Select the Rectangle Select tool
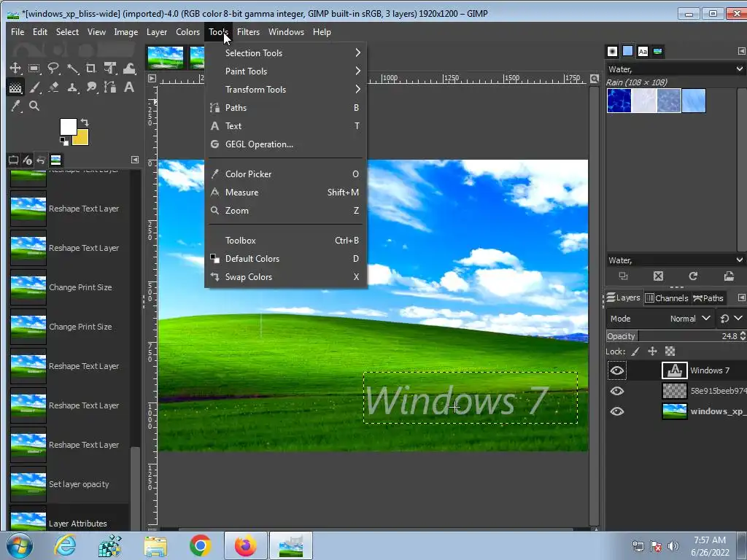 (34, 68)
